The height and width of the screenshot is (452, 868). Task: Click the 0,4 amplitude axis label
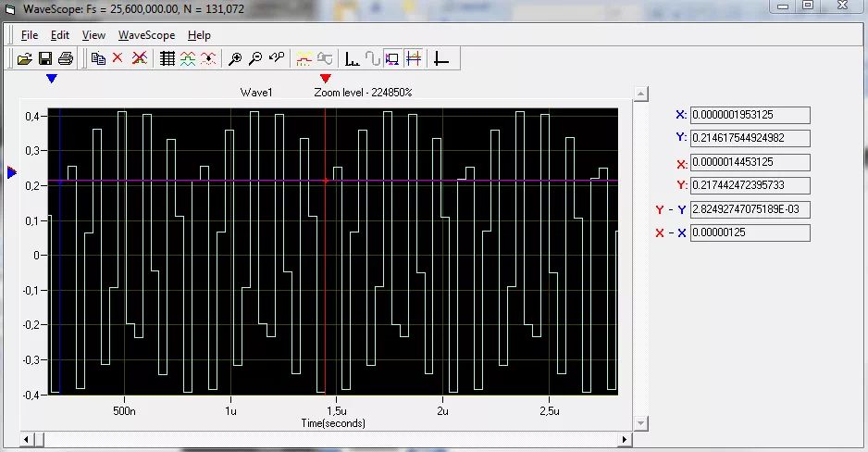click(x=32, y=117)
